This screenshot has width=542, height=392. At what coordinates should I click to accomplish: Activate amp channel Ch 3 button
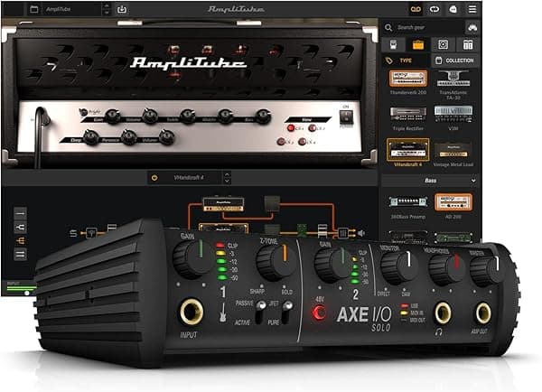pos(281,142)
